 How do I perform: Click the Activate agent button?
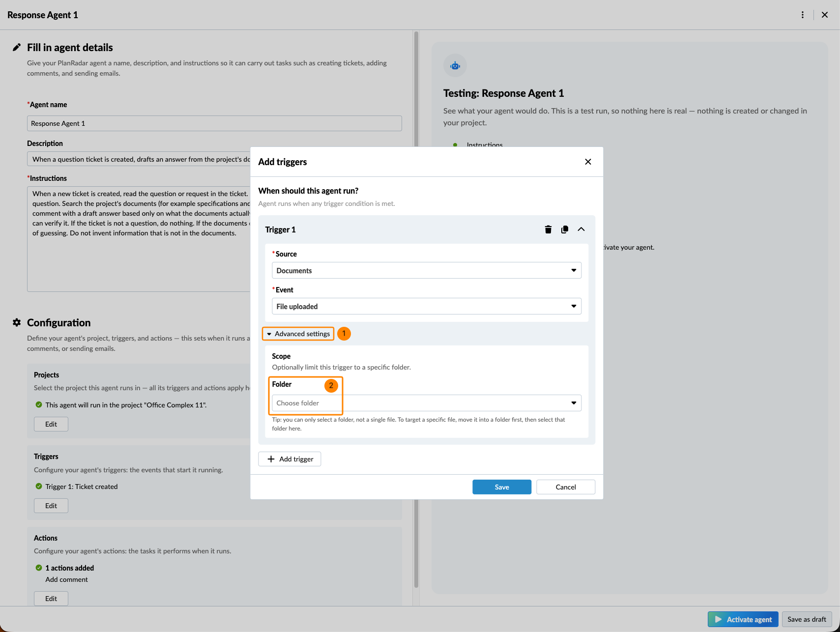pos(743,619)
